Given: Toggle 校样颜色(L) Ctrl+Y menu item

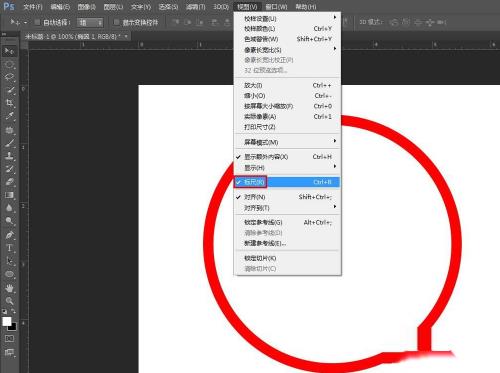Looking at the screenshot, I should (x=287, y=29).
